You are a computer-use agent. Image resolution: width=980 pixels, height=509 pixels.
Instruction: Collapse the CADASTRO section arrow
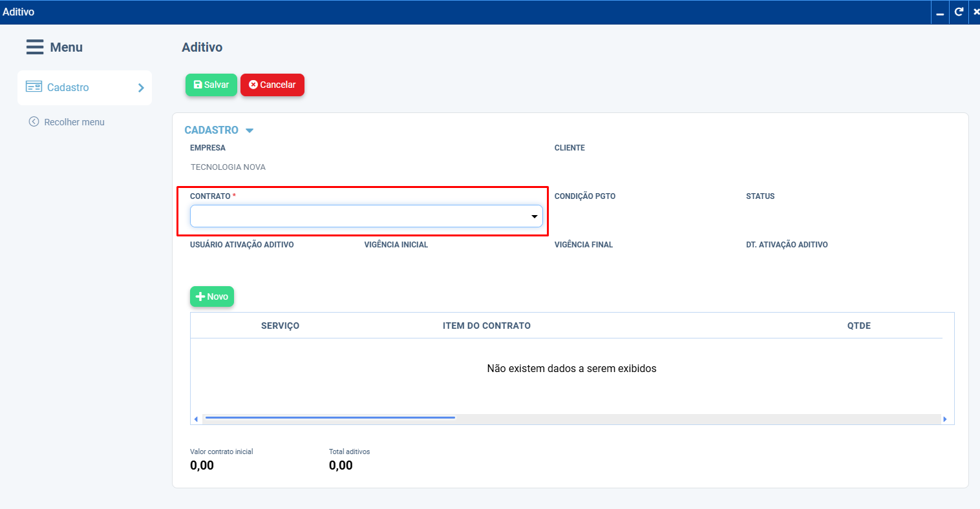pos(250,130)
